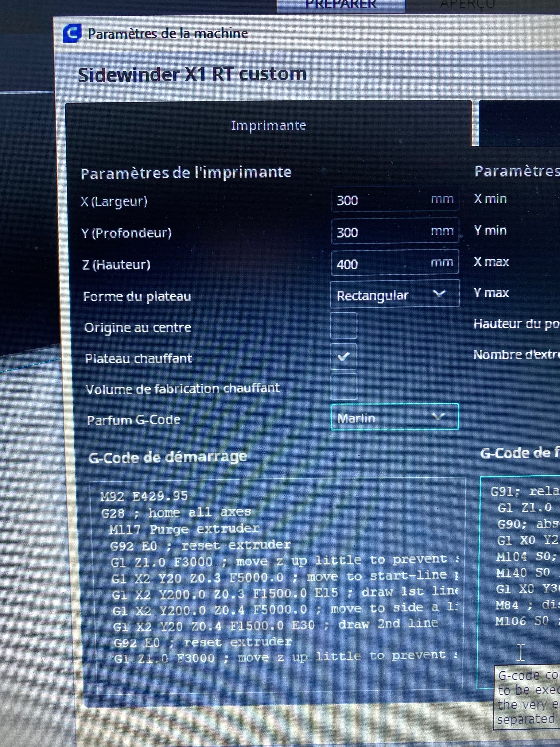Screen dimensions: 560x747
Task: Edit the Y (Profondeur) depth field
Action: (395, 231)
